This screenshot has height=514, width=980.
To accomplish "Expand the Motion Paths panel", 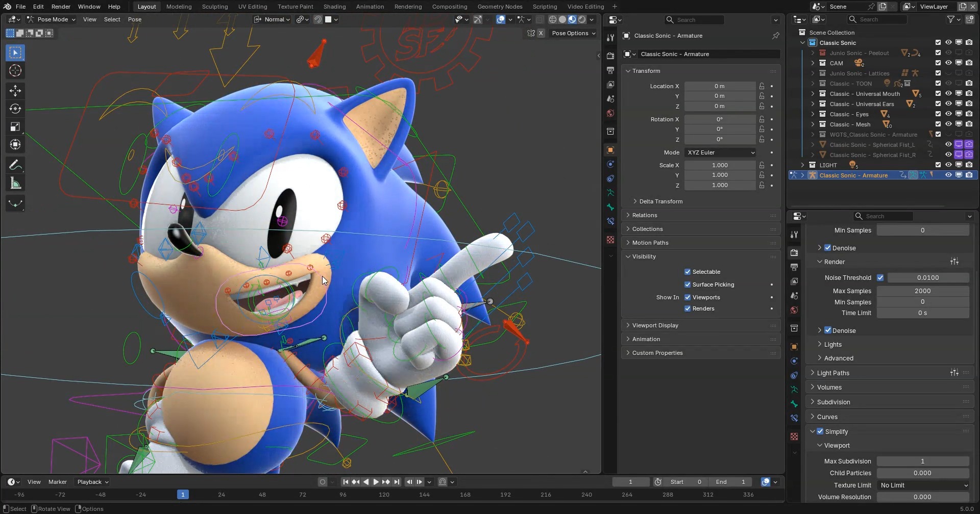I will 700,243.
